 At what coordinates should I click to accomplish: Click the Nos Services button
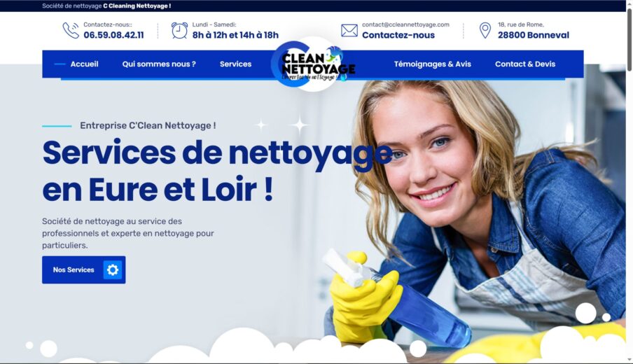coord(83,269)
